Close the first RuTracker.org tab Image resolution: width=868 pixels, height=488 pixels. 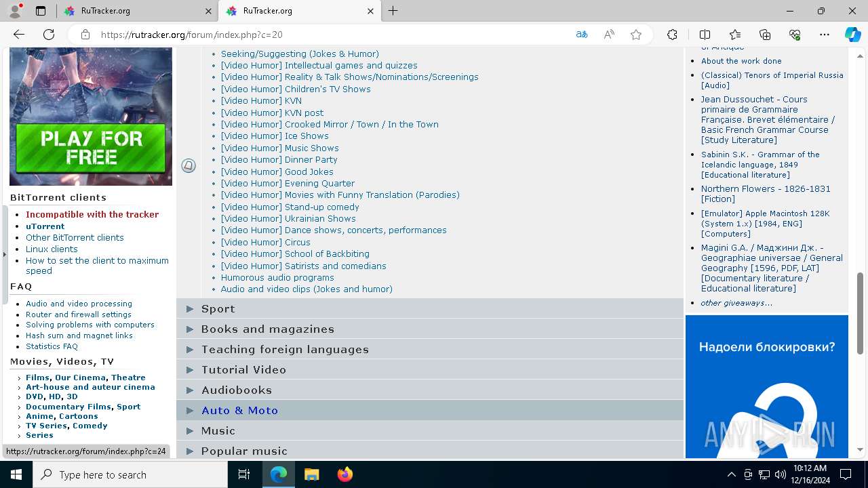[x=208, y=11]
